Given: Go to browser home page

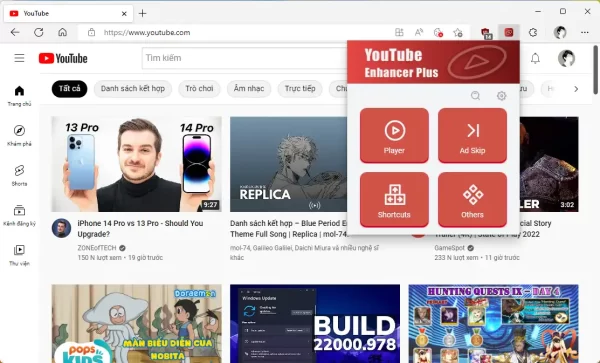Looking at the screenshot, I should 62,33.
